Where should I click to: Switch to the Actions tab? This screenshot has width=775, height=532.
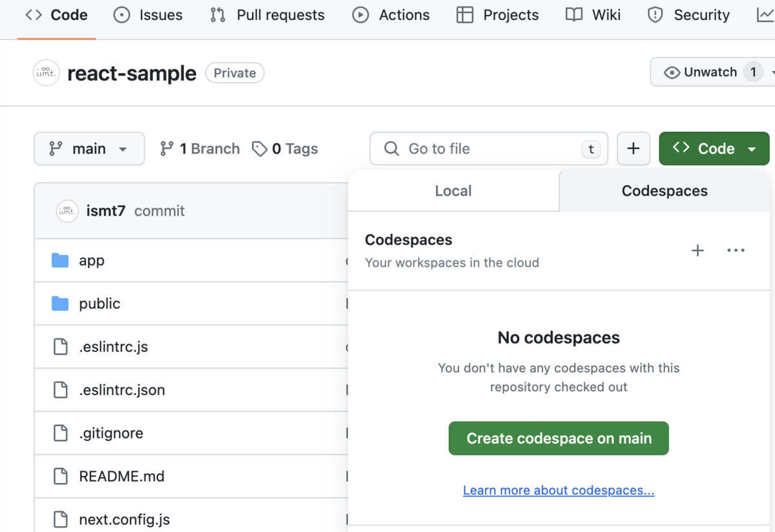(391, 15)
